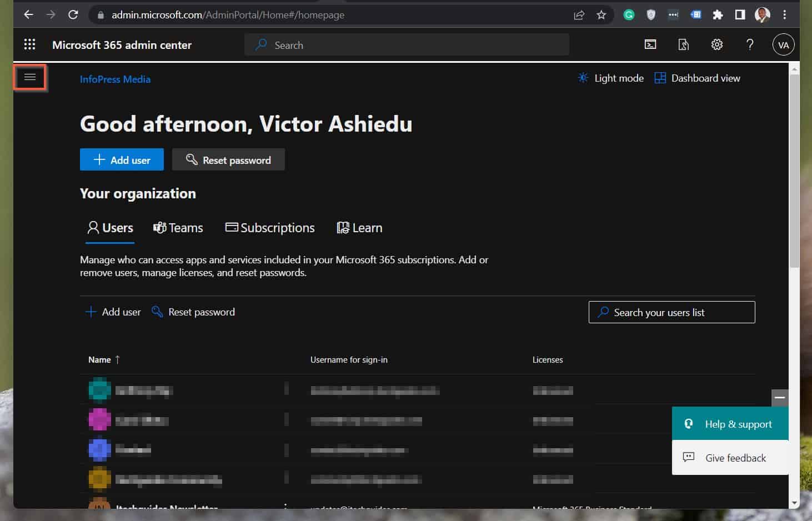Click the gold avatar in the users list
Viewport: 812px width, 521px height.
pos(99,479)
